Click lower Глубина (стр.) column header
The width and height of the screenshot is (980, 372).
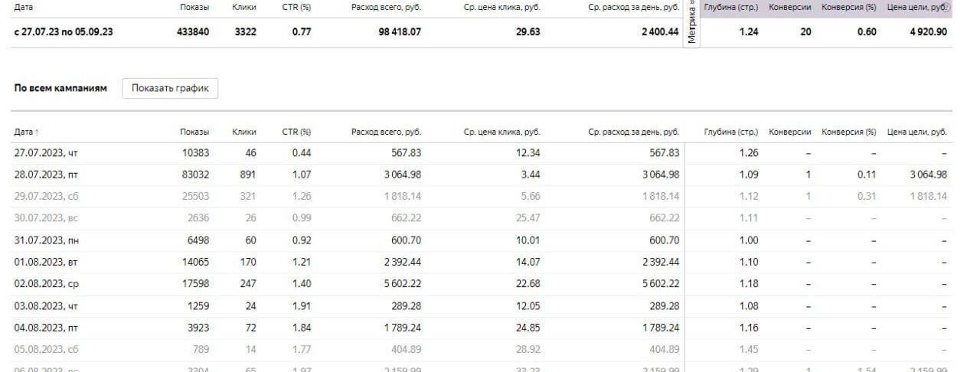[x=730, y=132]
